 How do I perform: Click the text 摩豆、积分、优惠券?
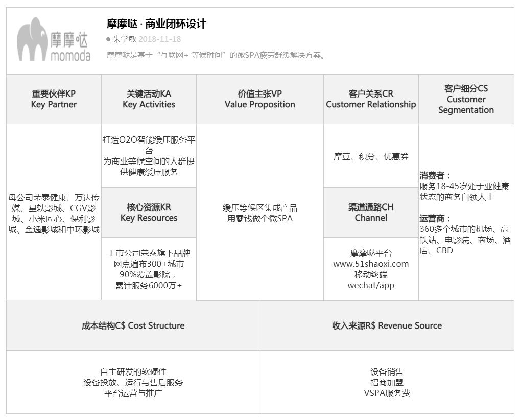pos(371,157)
